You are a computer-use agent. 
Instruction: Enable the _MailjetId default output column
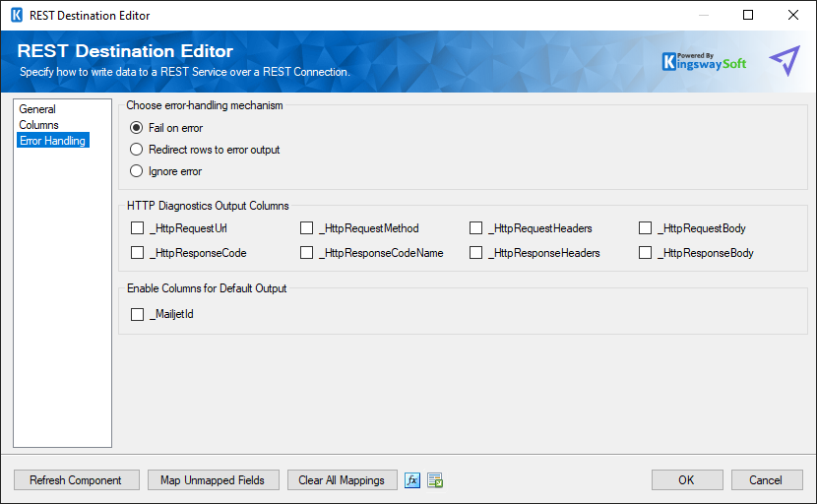click(137, 314)
